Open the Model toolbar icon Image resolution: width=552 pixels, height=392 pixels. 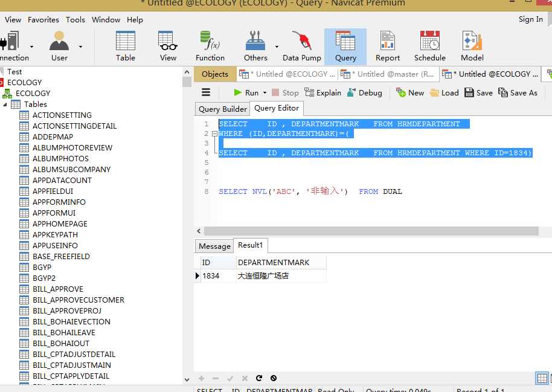pos(472,46)
